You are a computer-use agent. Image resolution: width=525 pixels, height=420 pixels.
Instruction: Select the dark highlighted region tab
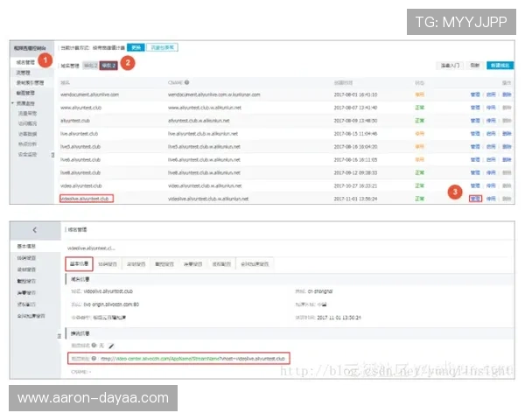(108, 66)
